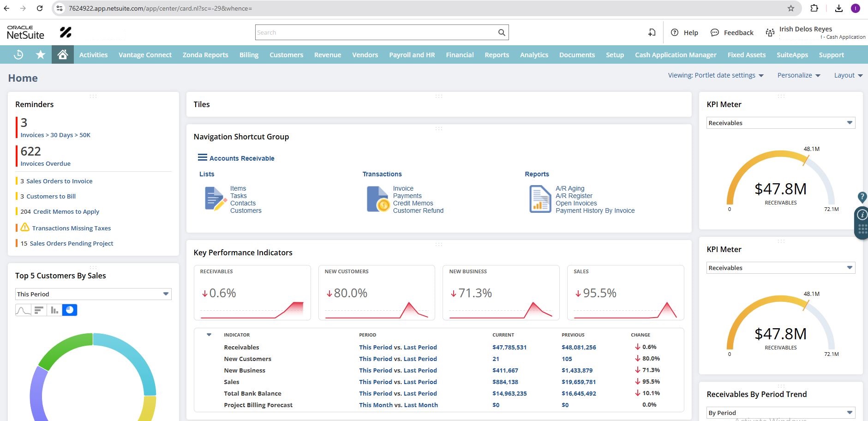This screenshot has width=868, height=421.
Task: Open the Invoices Overdue reminder link
Action: click(x=45, y=163)
